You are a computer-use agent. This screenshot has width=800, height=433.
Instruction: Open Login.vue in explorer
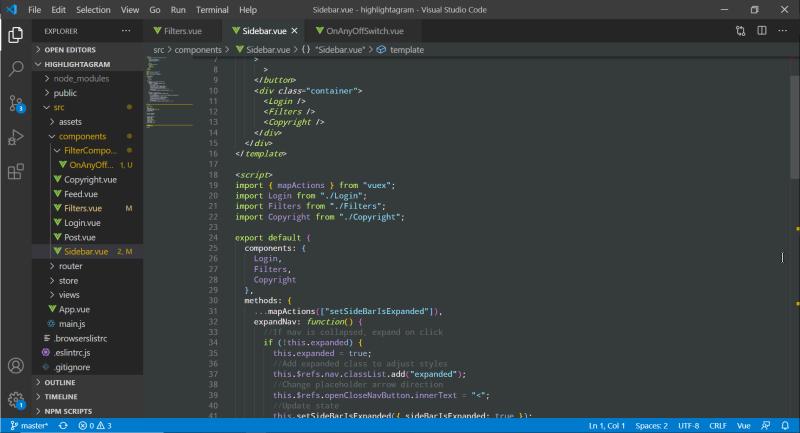click(82, 223)
